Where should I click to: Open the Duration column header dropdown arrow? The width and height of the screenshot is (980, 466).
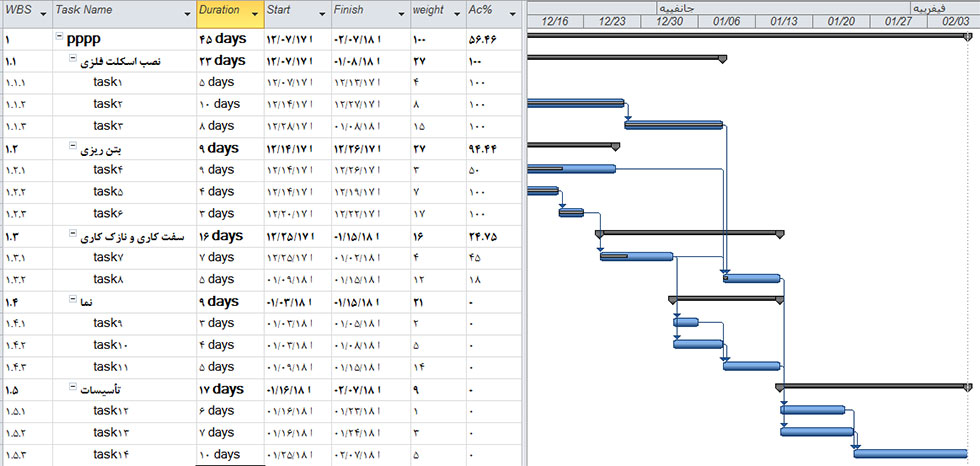pyautogui.click(x=255, y=12)
